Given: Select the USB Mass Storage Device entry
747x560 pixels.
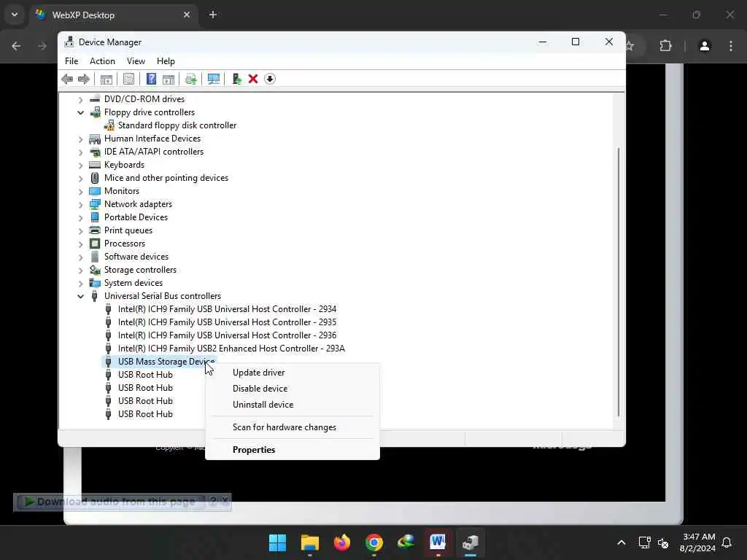Looking at the screenshot, I should pyautogui.click(x=166, y=362).
